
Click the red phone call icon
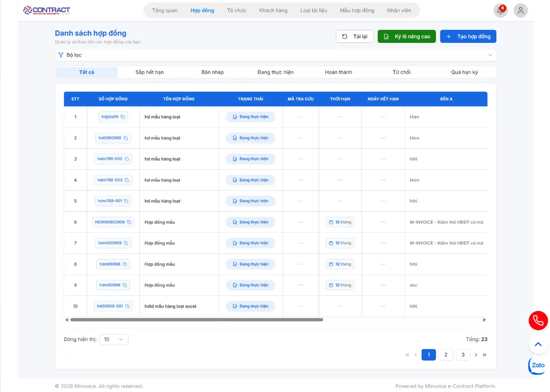click(x=538, y=320)
